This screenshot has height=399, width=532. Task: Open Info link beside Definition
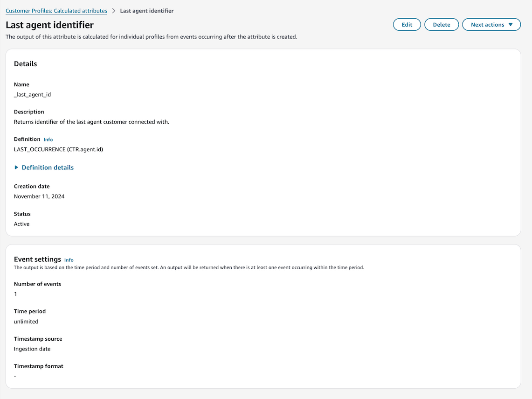click(48, 140)
